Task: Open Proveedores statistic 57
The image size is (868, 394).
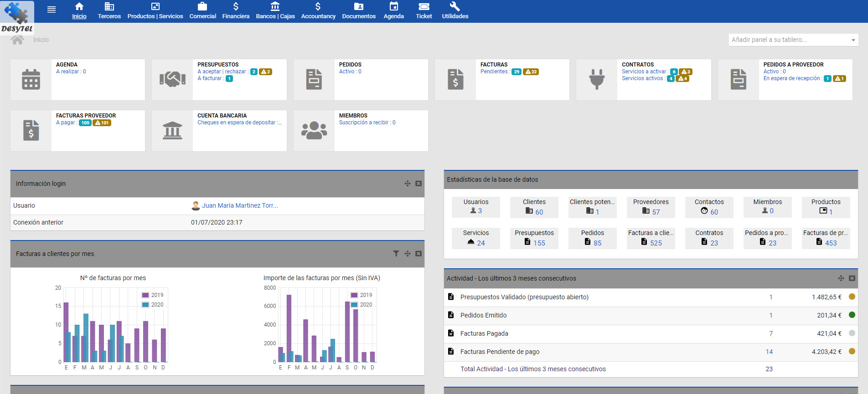Action: pyautogui.click(x=651, y=207)
